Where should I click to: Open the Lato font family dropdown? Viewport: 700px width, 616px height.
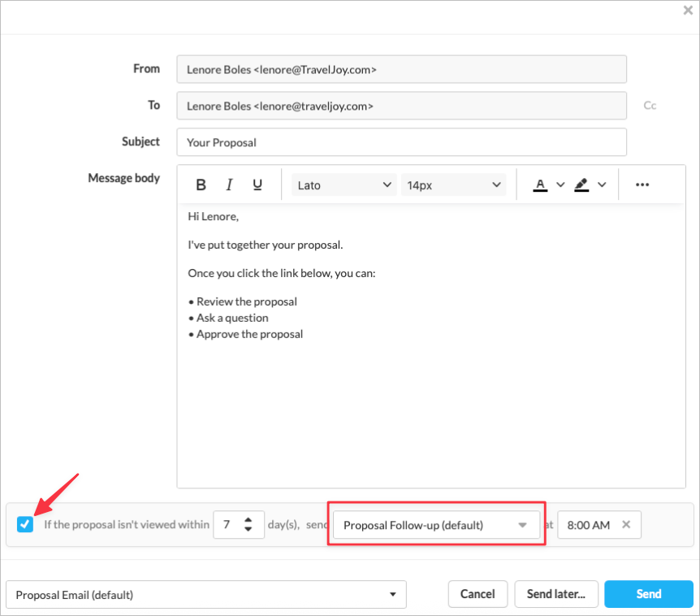pos(344,185)
